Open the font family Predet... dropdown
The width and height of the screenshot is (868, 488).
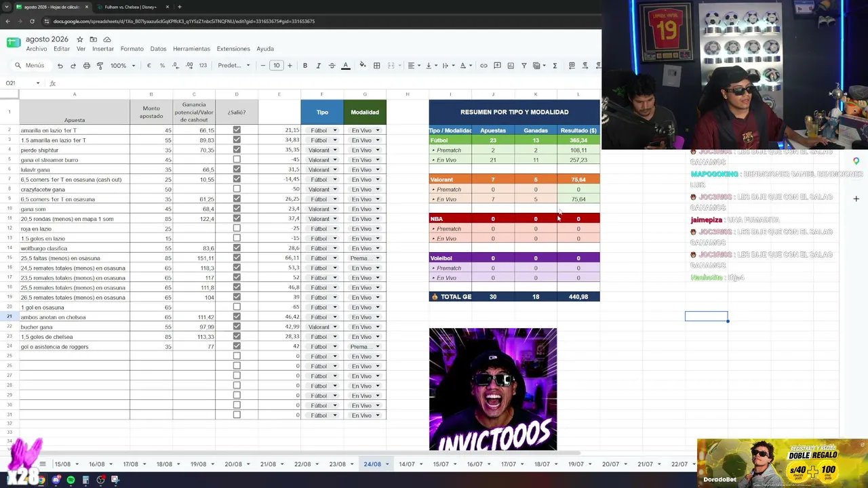tap(234, 66)
